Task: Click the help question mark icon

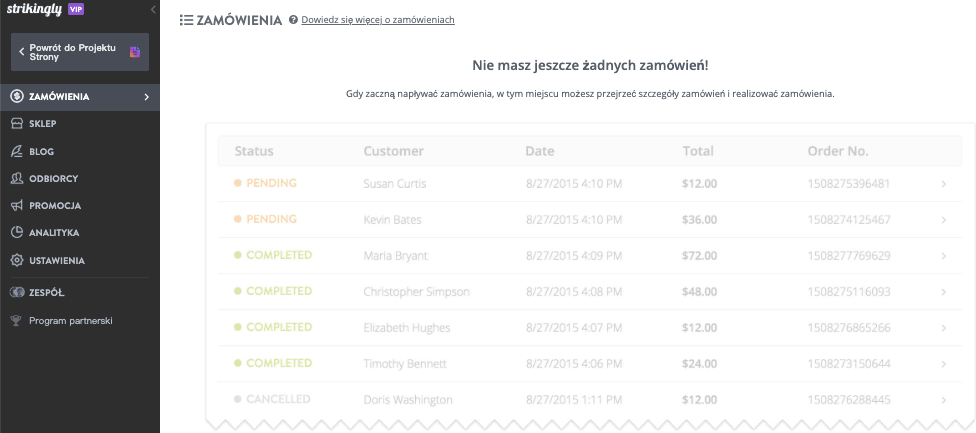Action: coord(293,20)
